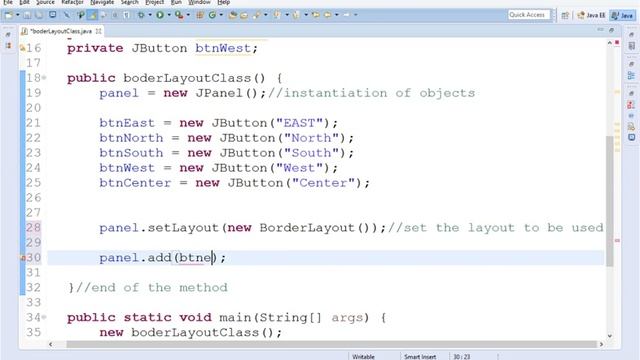The width and height of the screenshot is (640, 360).
Task: Open the Problems view icon in right trim
Action: [x=631, y=105]
